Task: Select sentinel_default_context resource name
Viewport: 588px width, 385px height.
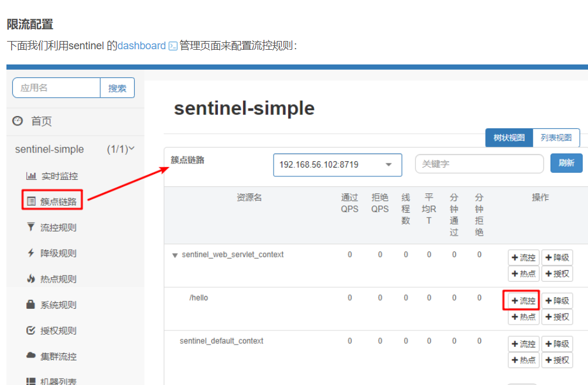Action: [x=221, y=340]
